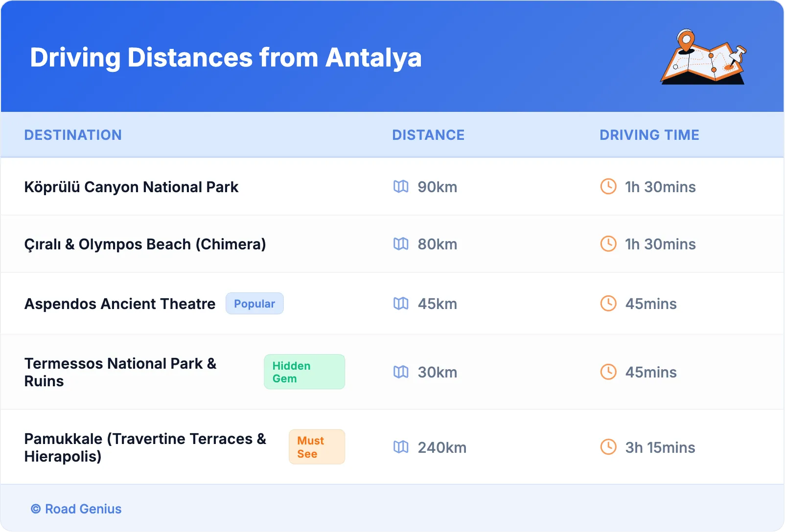The width and height of the screenshot is (785, 532).
Task: Click the map icon beside 30km
Action: [x=401, y=372]
